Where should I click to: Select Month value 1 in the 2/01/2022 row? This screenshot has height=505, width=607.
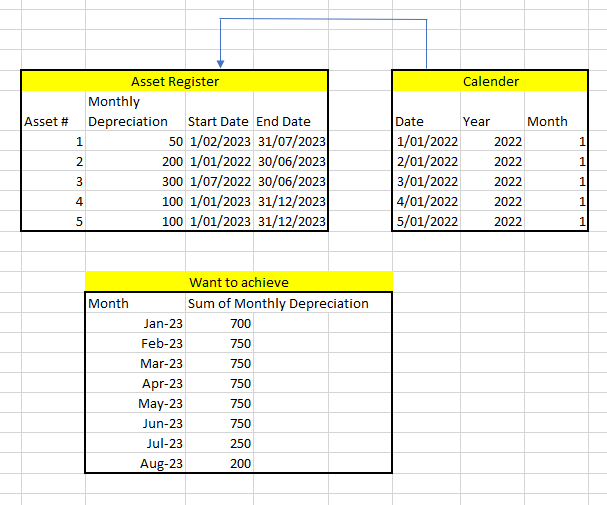pos(556,161)
